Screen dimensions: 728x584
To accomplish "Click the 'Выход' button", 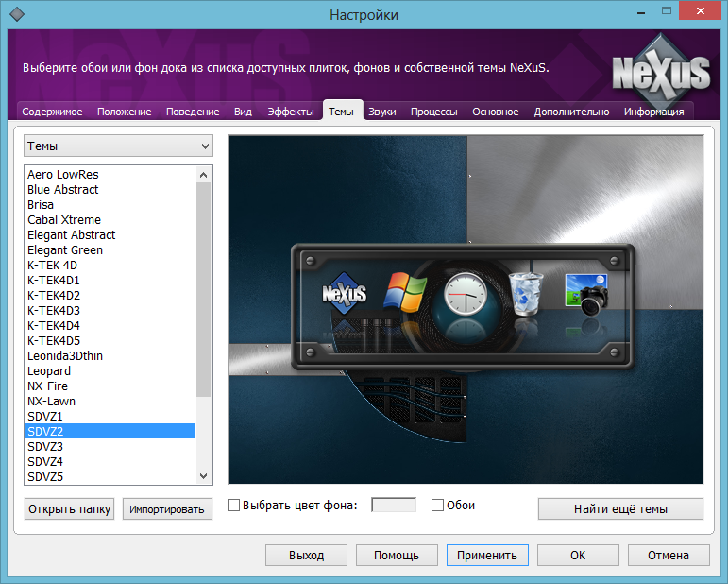I will coord(306,556).
